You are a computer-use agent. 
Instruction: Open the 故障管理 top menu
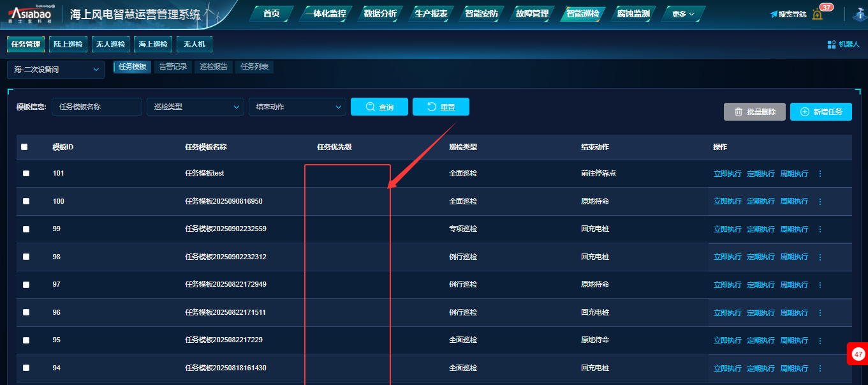pyautogui.click(x=532, y=13)
